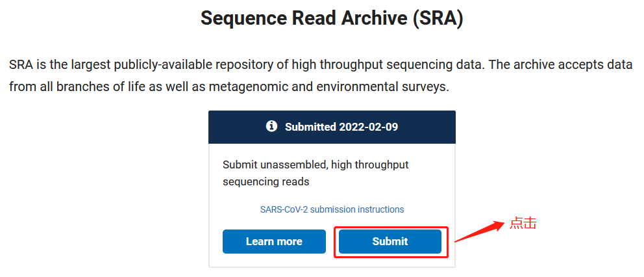Click the info circle icon in card header
Viewport: 644px width, 277px height.
pos(271,126)
